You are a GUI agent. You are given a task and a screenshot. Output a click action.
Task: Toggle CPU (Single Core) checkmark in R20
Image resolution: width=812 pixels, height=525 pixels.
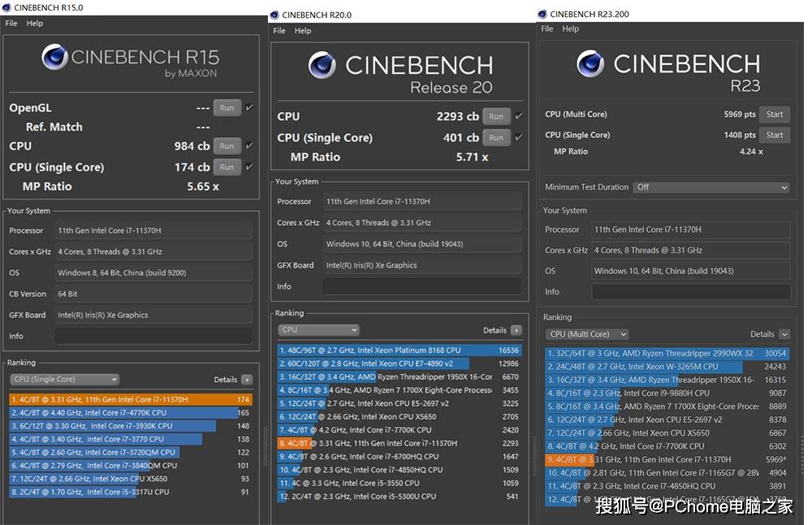point(518,137)
